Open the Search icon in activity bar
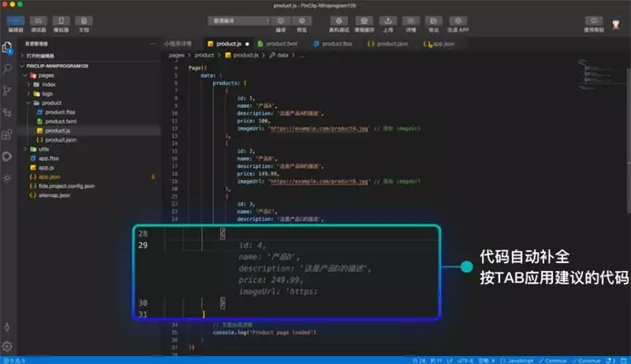This screenshot has width=631, height=364. click(7, 69)
